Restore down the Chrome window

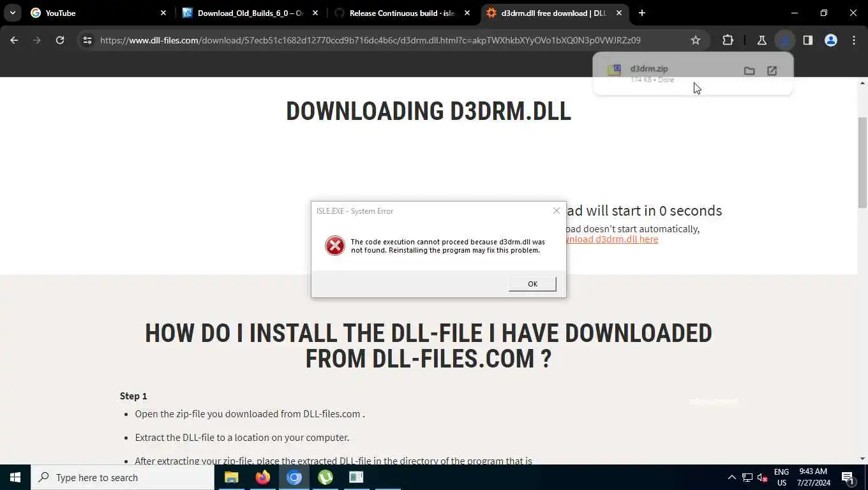[823, 13]
